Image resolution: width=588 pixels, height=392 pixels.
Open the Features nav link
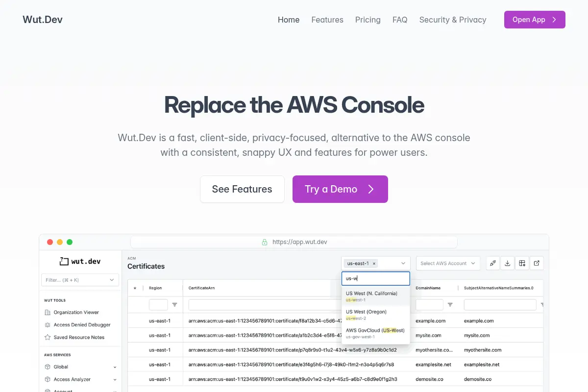[327, 20]
